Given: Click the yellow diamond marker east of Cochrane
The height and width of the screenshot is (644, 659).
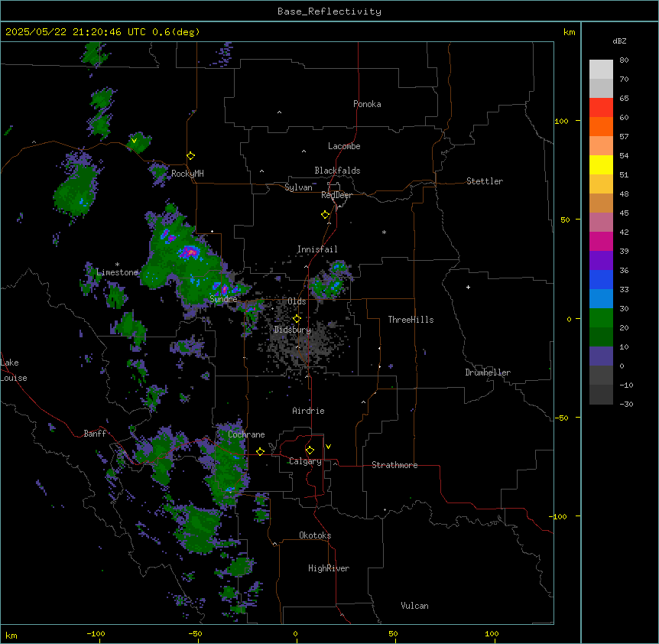Looking at the screenshot, I should click(x=260, y=451).
